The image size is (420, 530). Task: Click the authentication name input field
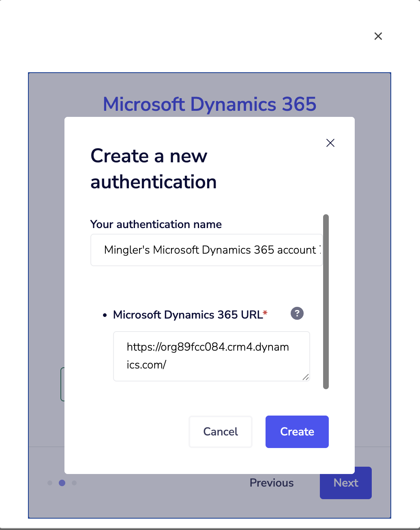tap(207, 250)
